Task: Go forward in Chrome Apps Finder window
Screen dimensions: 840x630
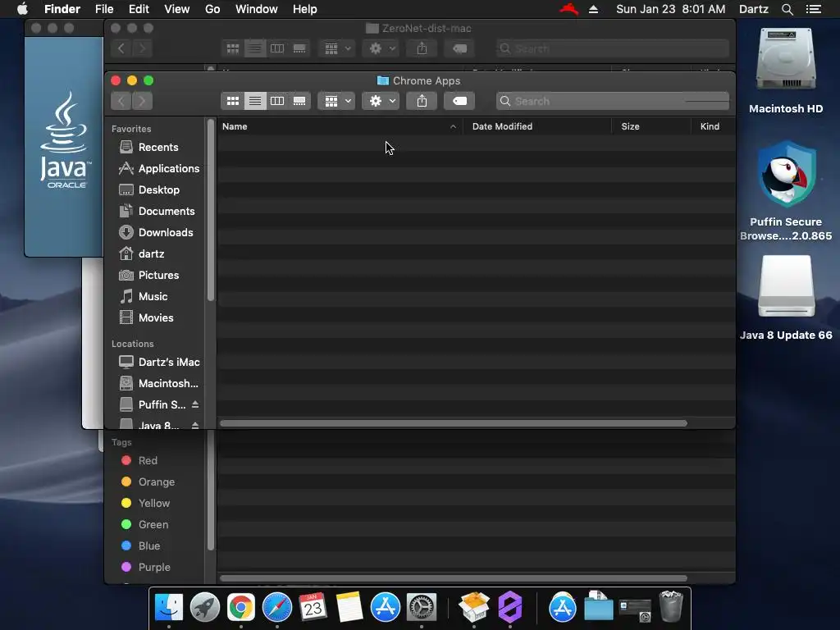Action: 142,101
